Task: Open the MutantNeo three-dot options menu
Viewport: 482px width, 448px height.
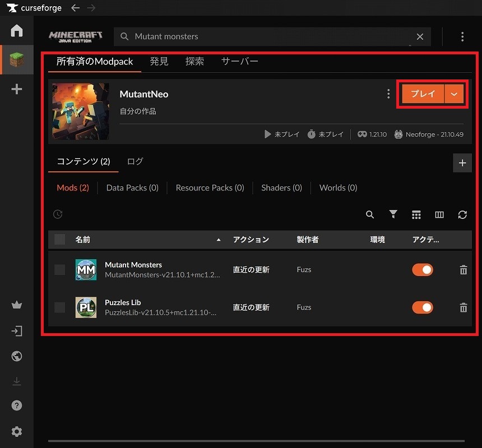Action: pyautogui.click(x=388, y=94)
